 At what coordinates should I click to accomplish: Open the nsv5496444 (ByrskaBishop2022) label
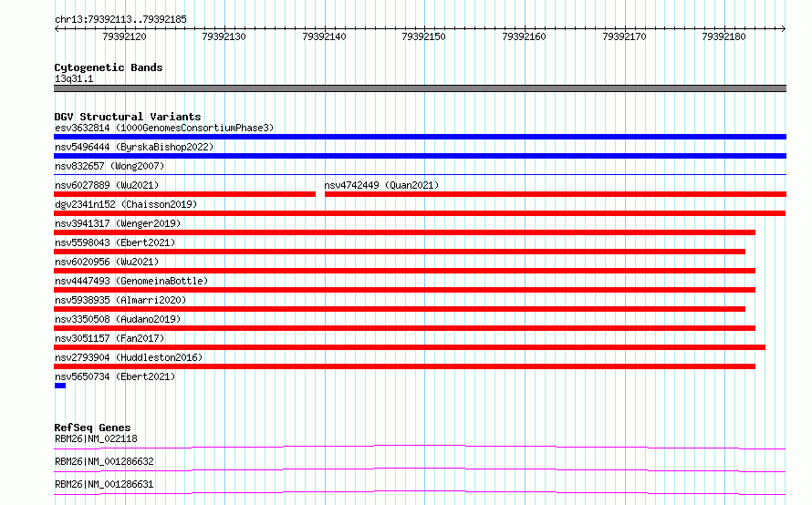(x=134, y=147)
